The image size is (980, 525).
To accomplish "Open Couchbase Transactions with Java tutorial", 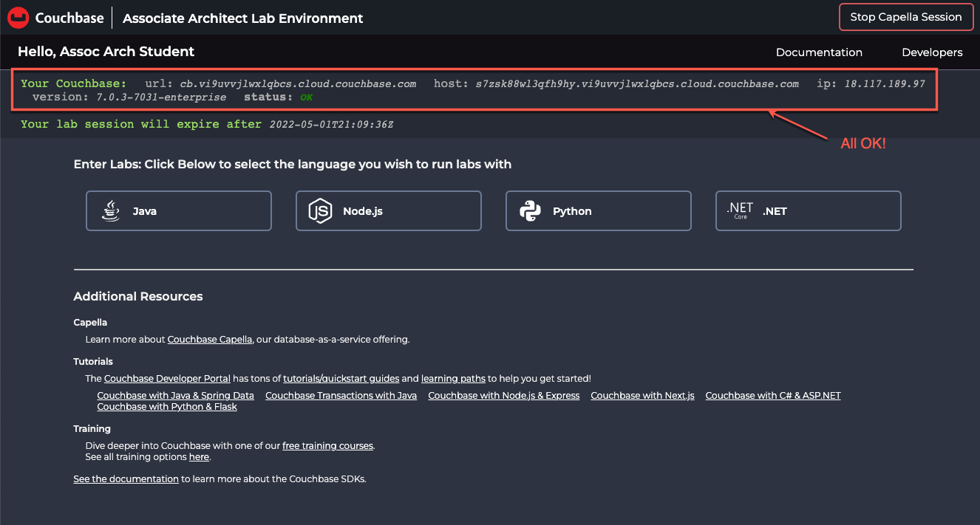I will pos(341,396).
